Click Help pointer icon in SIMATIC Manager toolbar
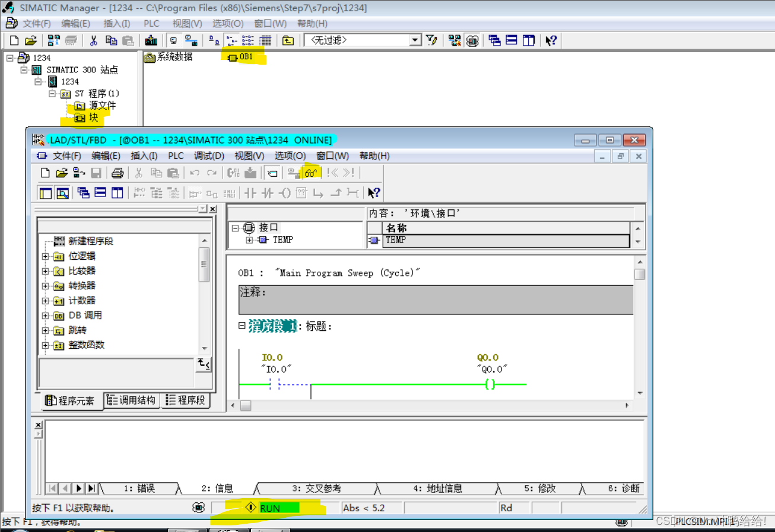 pyautogui.click(x=551, y=40)
